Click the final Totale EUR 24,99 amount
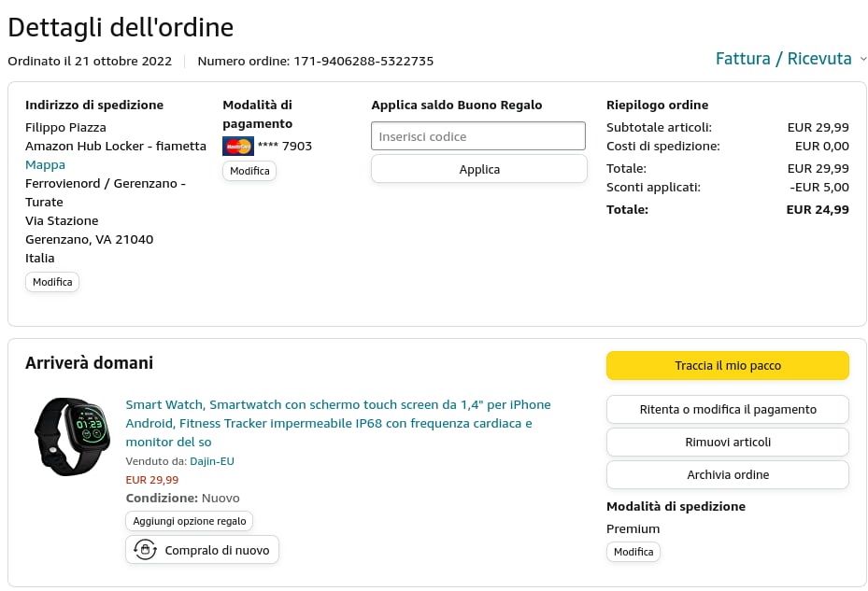The height and width of the screenshot is (591, 868). click(x=818, y=210)
